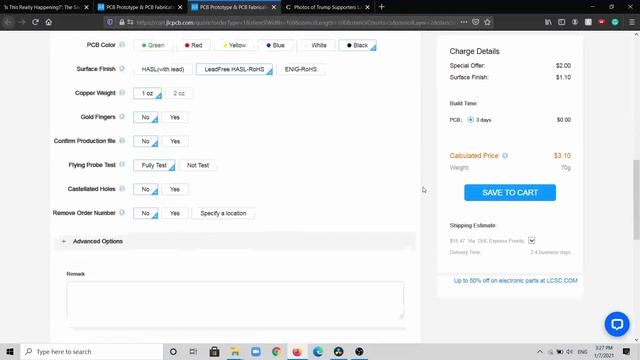Set copper weight to 2 oz
The height and width of the screenshot is (360, 640).
[179, 93]
